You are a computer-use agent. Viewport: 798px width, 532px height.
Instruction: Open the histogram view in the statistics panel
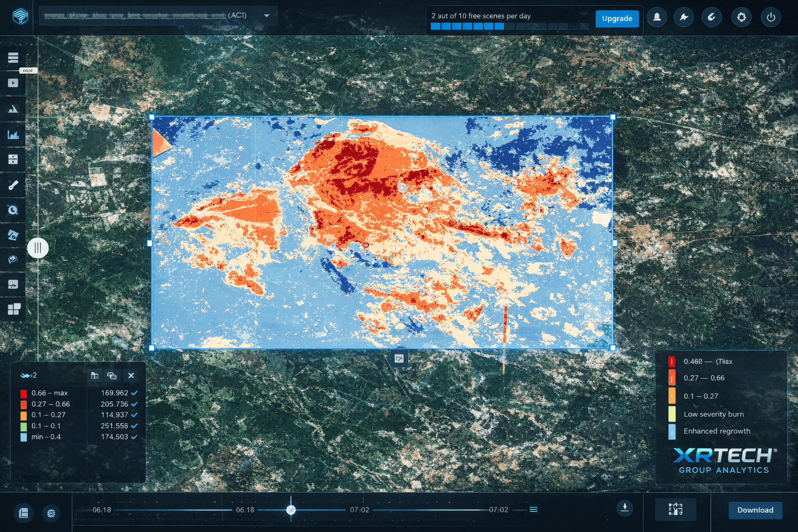[x=95, y=375]
